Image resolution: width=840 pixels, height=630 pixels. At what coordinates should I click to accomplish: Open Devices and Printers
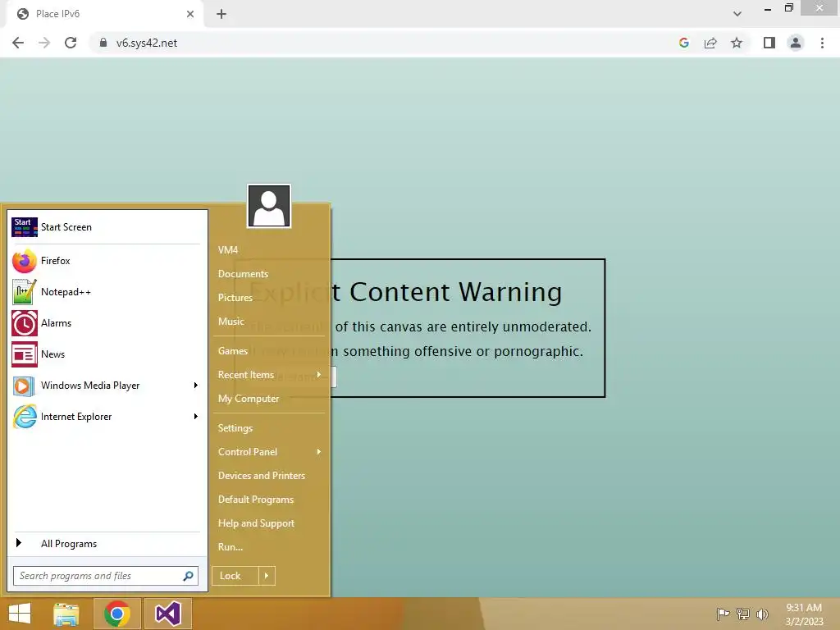point(262,476)
